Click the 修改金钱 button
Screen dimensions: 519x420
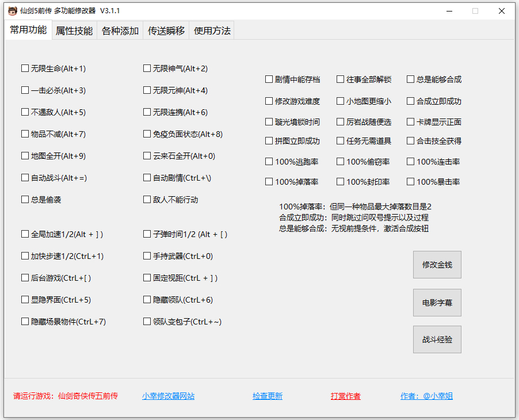pyautogui.click(x=437, y=265)
